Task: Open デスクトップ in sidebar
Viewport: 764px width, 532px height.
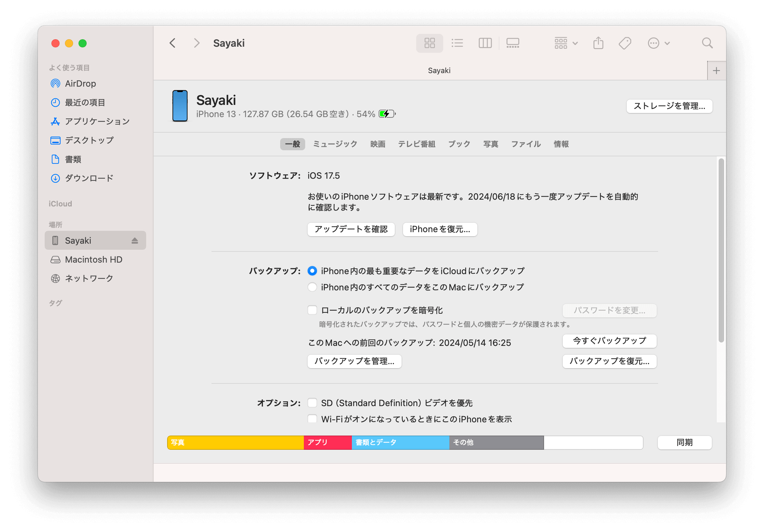Action: [95, 140]
